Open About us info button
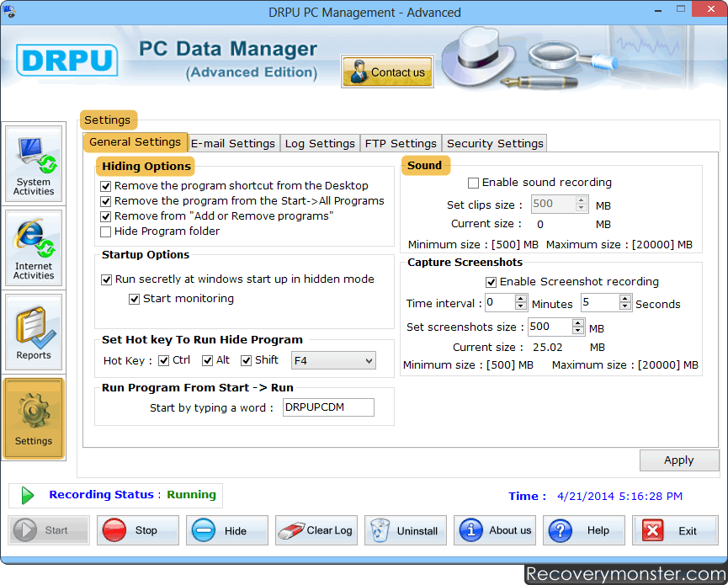The height and width of the screenshot is (585, 728). [495, 530]
